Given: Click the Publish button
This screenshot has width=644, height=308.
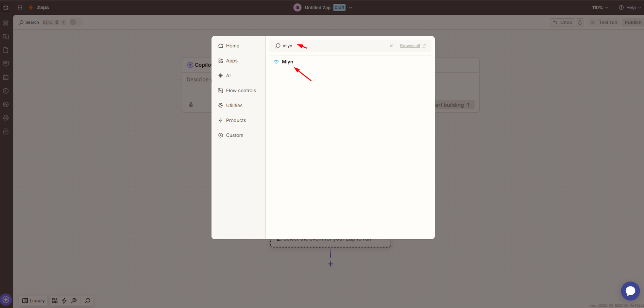Looking at the screenshot, I should point(633,22).
